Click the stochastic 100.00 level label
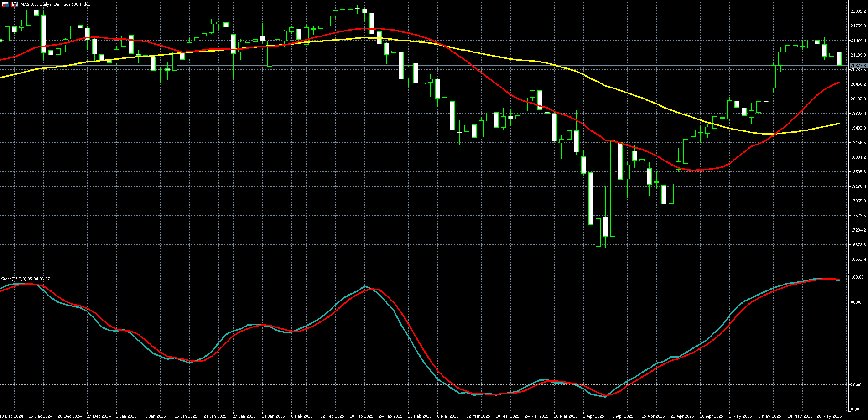 coord(857,277)
